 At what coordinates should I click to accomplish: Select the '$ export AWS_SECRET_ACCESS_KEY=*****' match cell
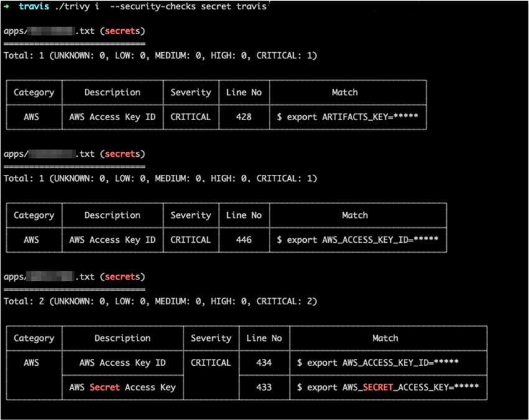pyautogui.click(x=388, y=387)
